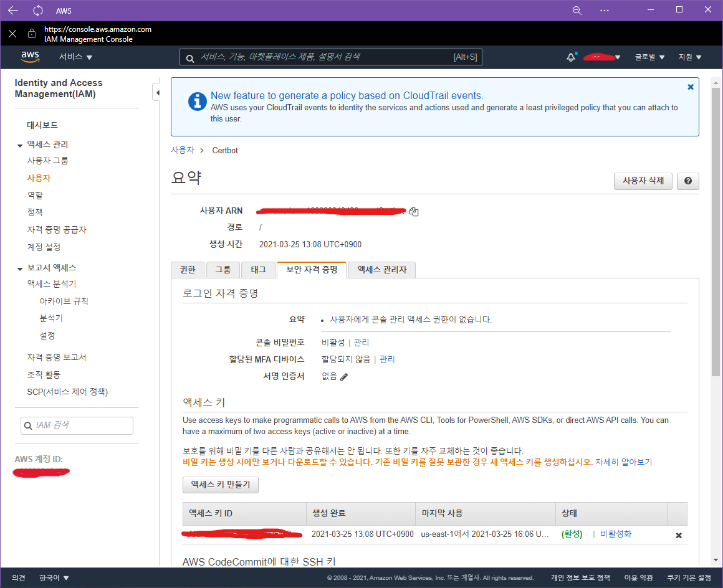This screenshot has width=723, height=588.
Task: Open 조직 활동 in the sidebar
Action: click(x=44, y=374)
